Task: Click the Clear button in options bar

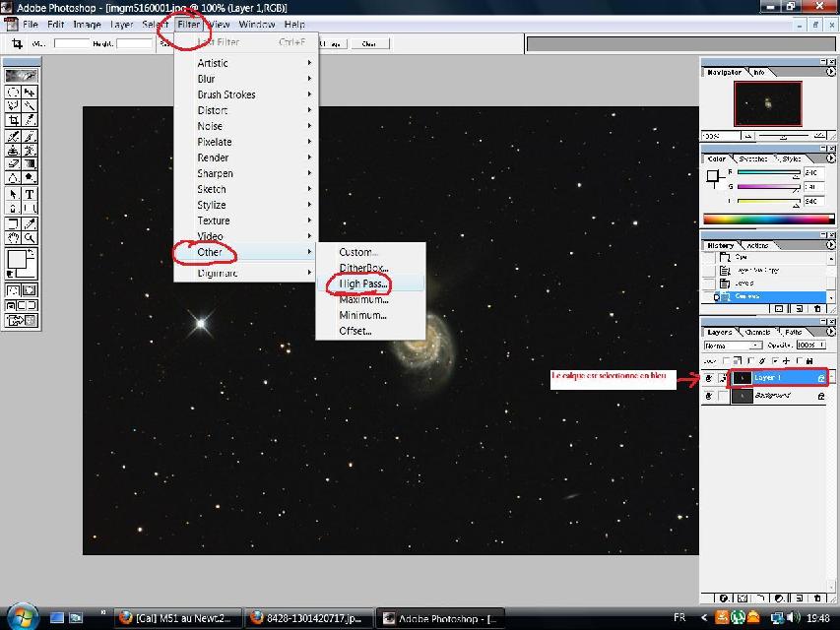Action: tap(368, 44)
